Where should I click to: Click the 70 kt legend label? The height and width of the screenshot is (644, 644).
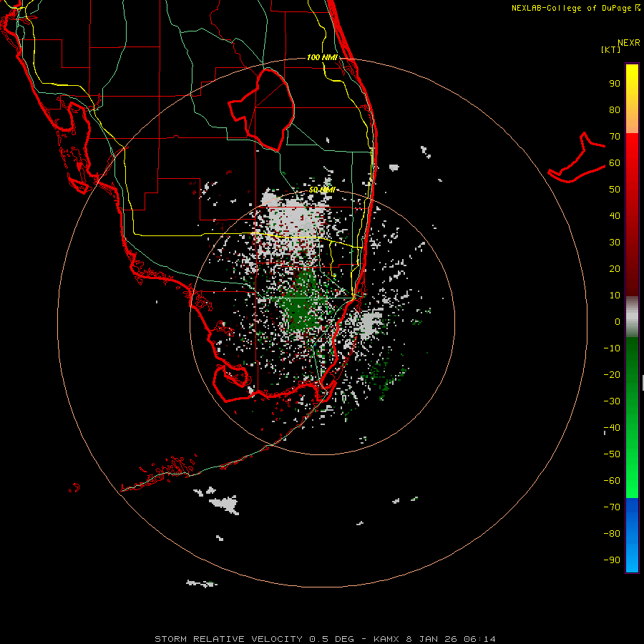tap(615, 137)
